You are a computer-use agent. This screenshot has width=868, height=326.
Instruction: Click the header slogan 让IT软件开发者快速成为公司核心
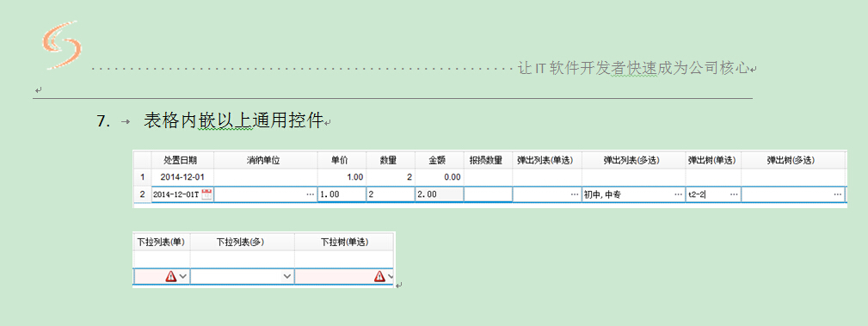pyautogui.click(x=634, y=69)
